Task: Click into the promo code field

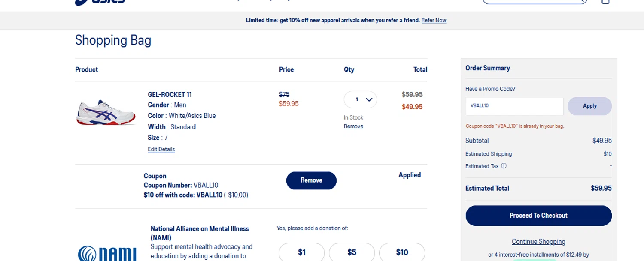Action: click(514, 106)
